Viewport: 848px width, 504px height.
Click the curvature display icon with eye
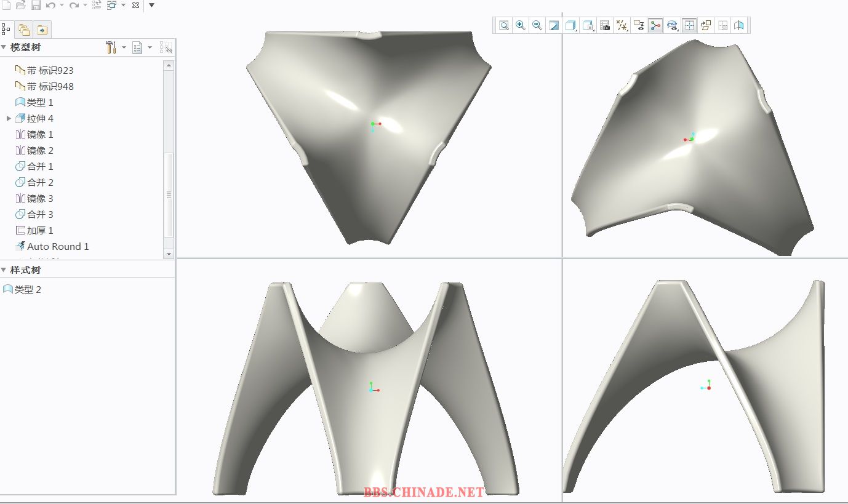673,25
